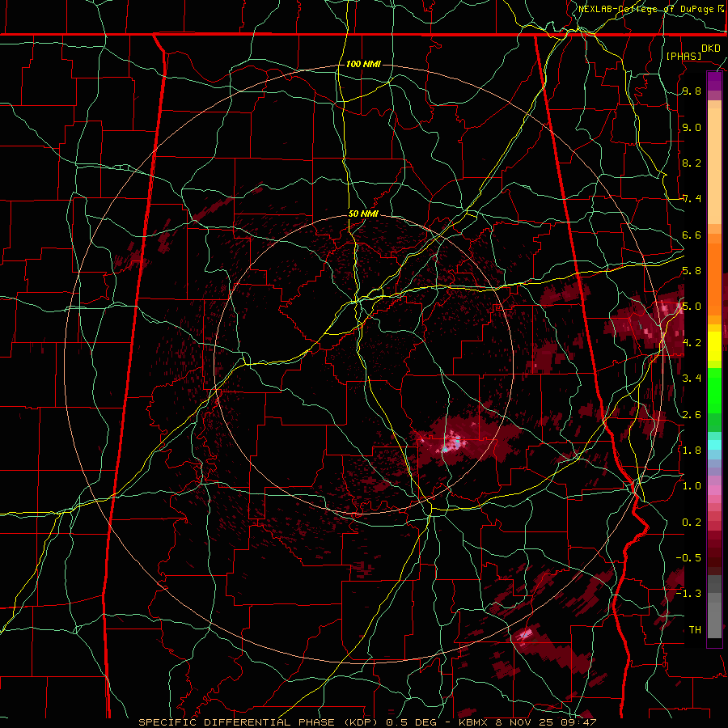The width and height of the screenshot is (728, 728).
Task: Click the 4.2 value on the color scale
Action: (x=692, y=343)
